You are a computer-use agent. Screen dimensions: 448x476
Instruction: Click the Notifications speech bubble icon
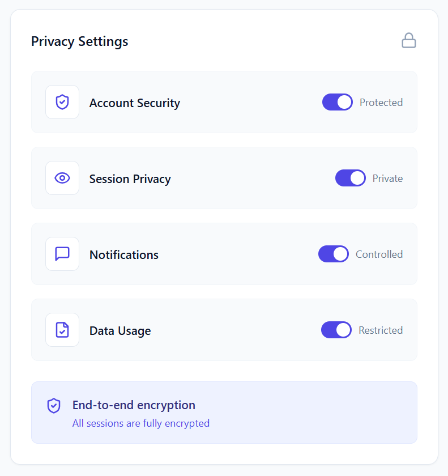pos(62,254)
